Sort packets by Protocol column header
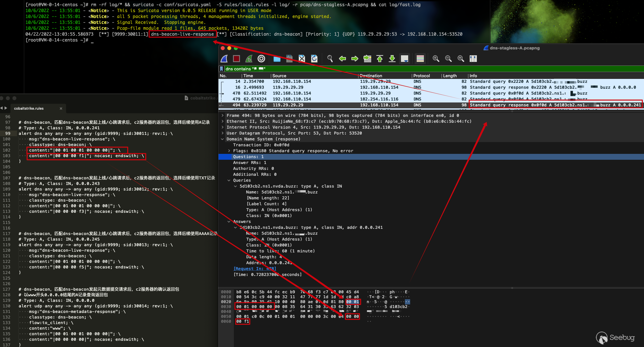 (x=426, y=76)
